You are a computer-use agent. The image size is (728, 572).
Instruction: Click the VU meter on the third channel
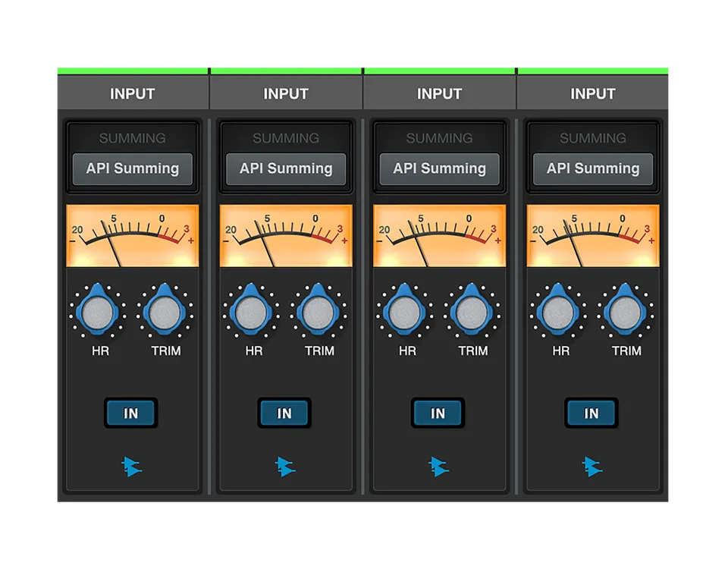[x=440, y=236]
